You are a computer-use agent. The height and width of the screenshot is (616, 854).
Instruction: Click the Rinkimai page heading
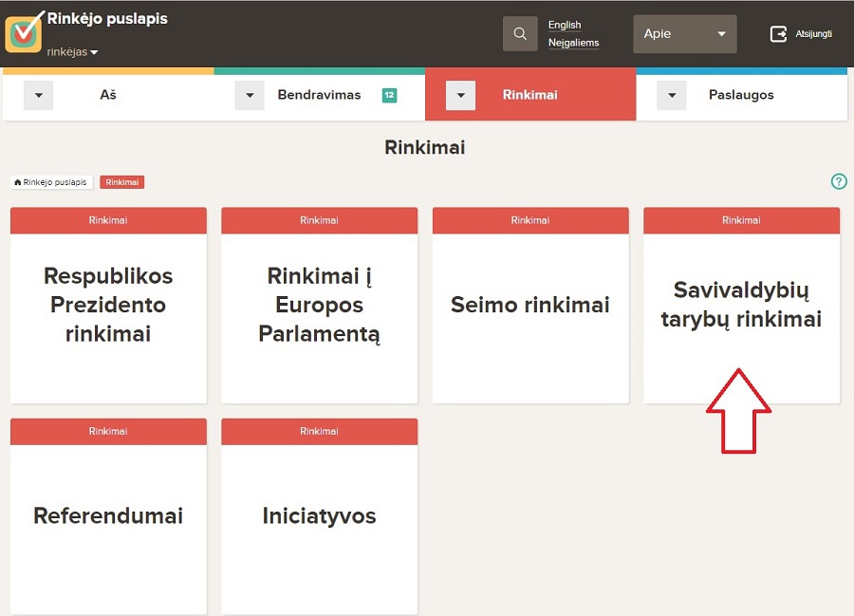(425, 148)
